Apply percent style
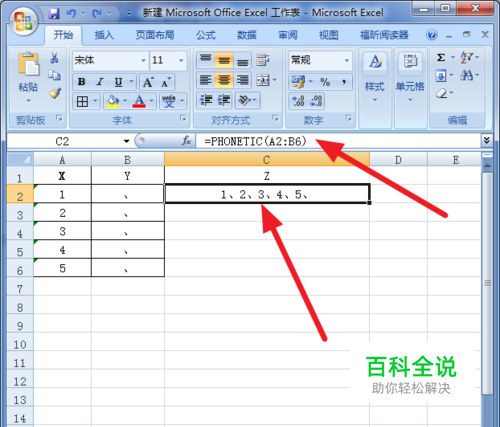 pos(325,82)
